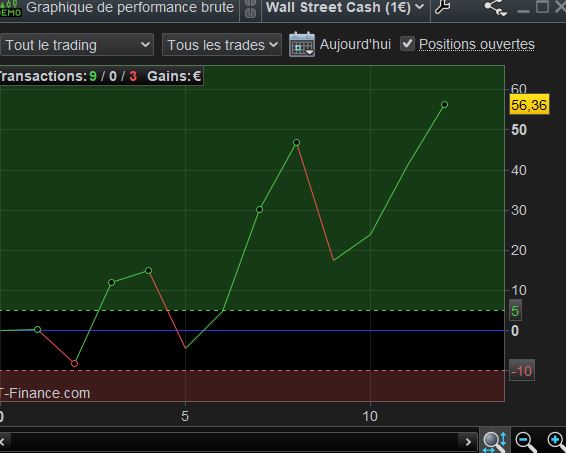The image size is (566, 453).
Task: Click the horizontal scrollbar track
Action: 235,441
